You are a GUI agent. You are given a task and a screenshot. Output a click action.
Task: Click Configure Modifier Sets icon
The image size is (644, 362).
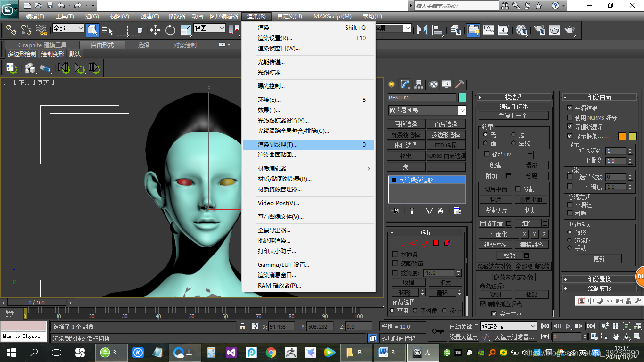point(457,211)
